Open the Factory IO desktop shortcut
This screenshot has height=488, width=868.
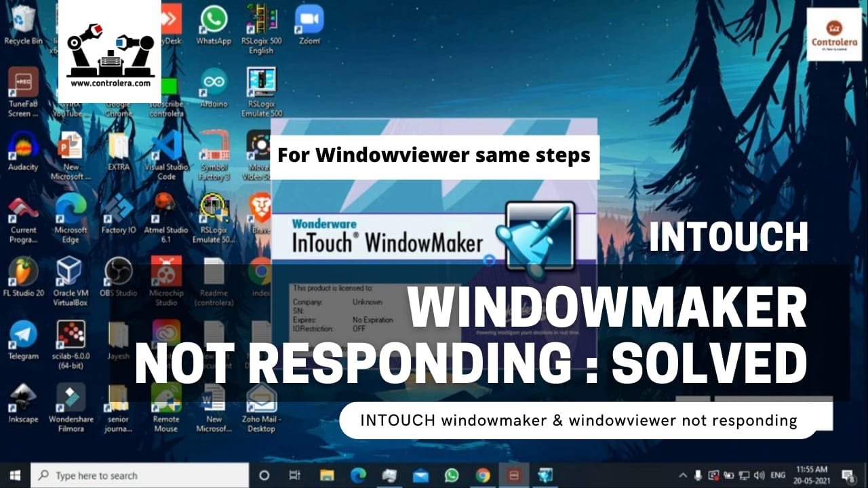(x=119, y=214)
